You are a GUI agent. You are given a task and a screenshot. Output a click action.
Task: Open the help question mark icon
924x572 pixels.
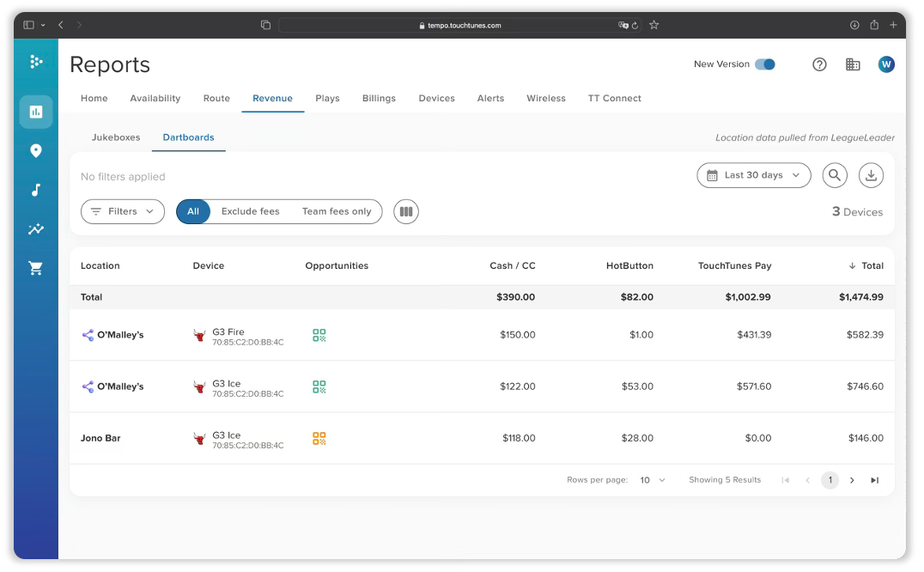click(x=819, y=64)
